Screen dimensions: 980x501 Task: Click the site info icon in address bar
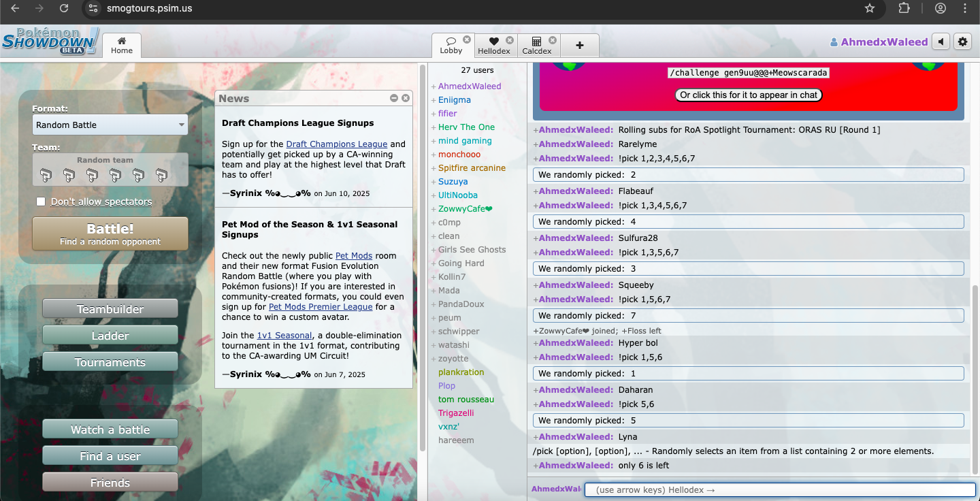(x=93, y=8)
